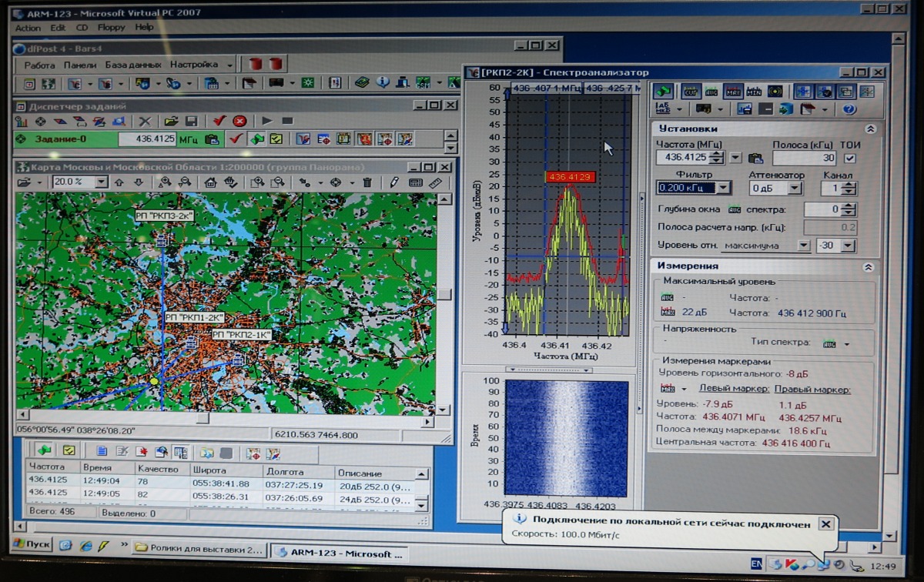Toggle the MIN spectrum trace button
This screenshot has width=924, height=582.
[754, 91]
